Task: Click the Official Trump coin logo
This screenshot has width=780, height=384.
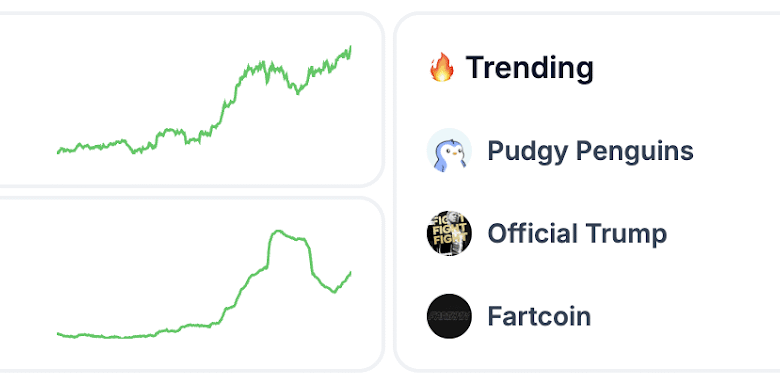Action: (449, 233)
